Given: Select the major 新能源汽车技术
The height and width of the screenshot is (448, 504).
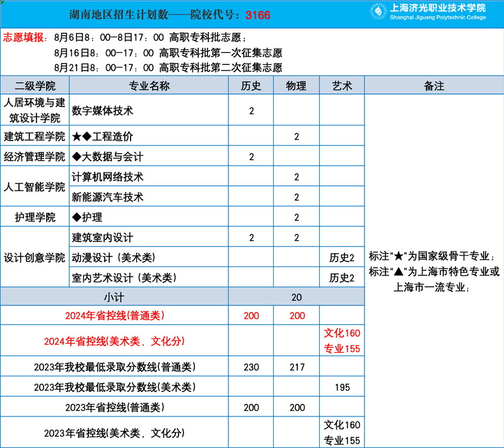Looking at the screenshot, I should (107, 197).
